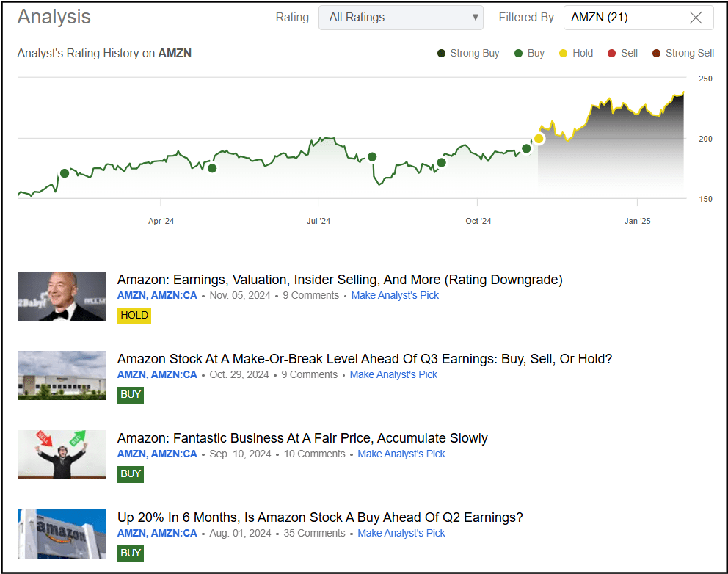728x574 pixels.
Task: Open the All Ratings dropdown
Action: [x=401, y=17]
